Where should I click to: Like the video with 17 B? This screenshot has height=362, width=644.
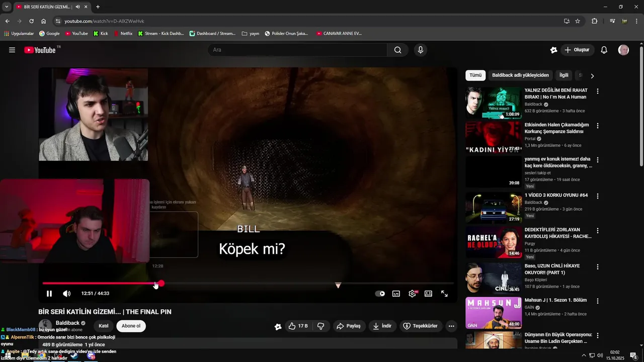click(298, 326)
